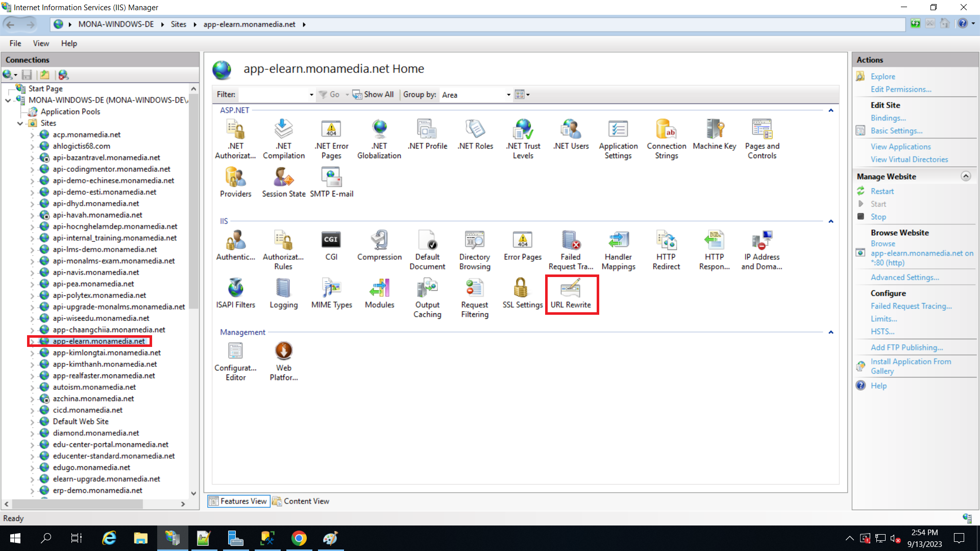Open IP Address and Domain Restrictions
Viewport: 980px width, 551px height.
point(762,250)
